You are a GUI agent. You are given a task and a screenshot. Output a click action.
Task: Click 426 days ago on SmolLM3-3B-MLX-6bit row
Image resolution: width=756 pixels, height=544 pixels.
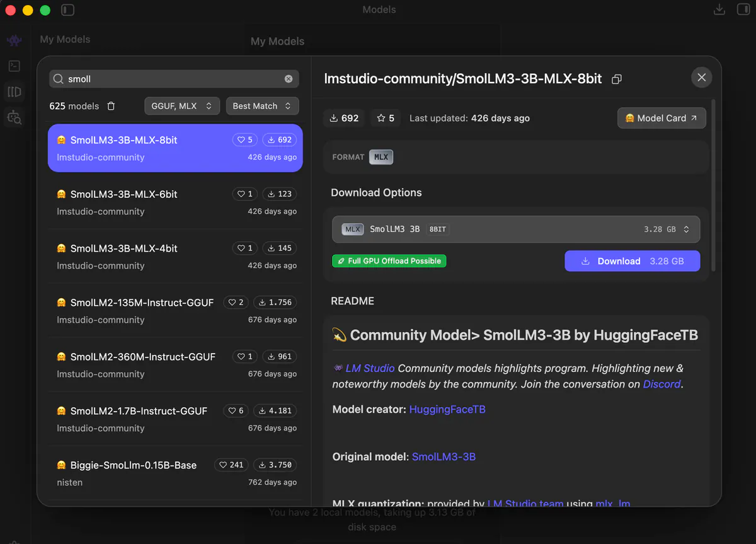[x=272, y=211]
